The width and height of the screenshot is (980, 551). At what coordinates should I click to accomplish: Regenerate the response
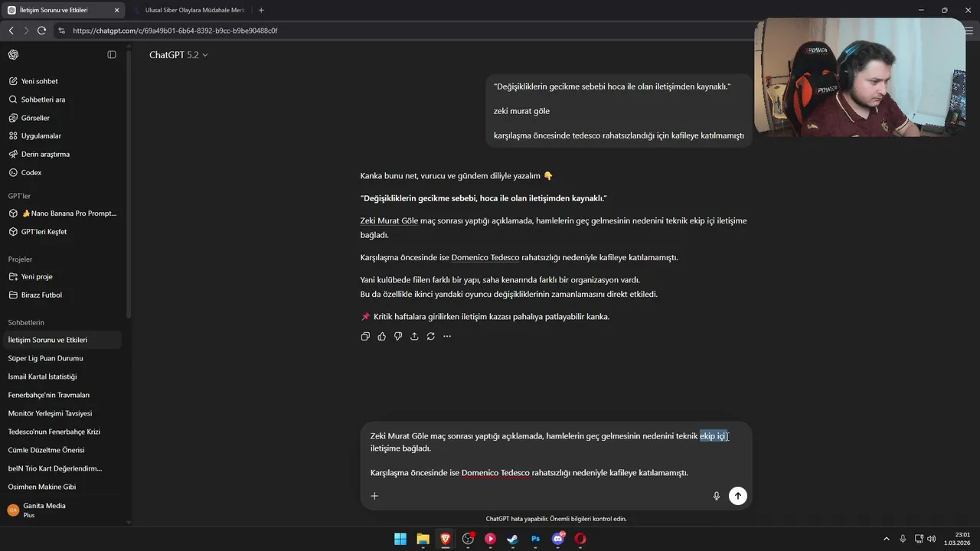coord(431,336)
